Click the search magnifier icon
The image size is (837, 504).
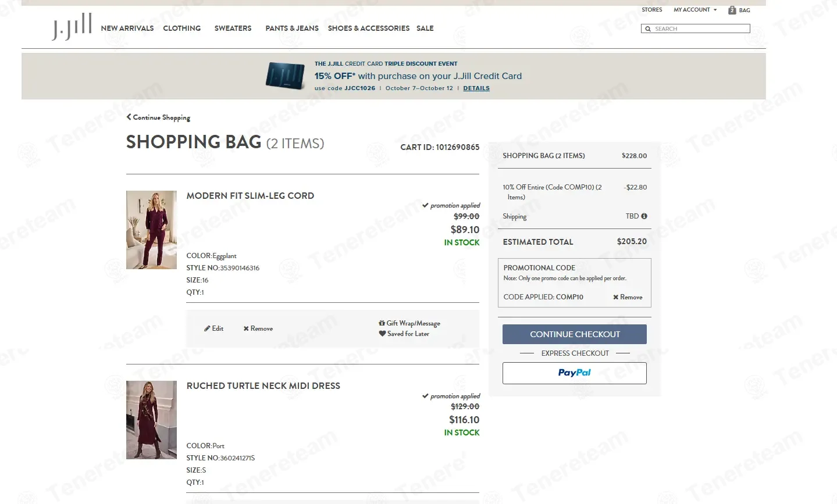click(x=647, y=28)
